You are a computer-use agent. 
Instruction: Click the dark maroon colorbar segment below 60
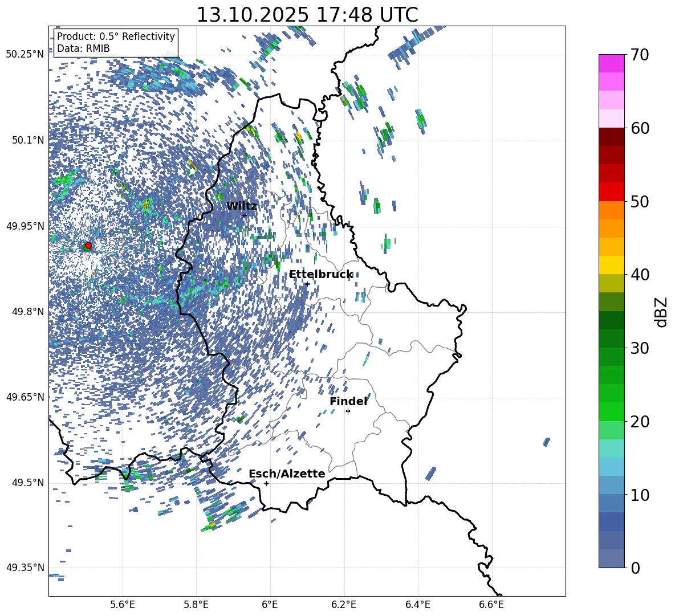611,137
